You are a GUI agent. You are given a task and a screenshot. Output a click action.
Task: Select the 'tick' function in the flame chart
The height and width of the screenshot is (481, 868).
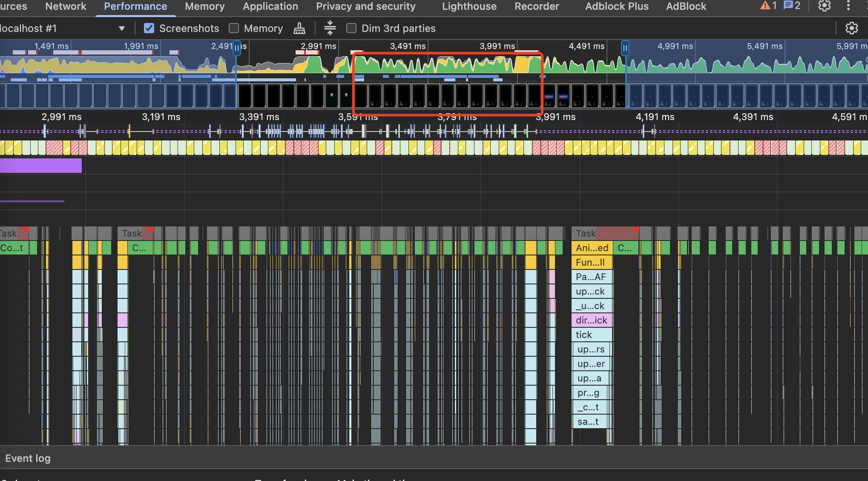click(592, 335)
